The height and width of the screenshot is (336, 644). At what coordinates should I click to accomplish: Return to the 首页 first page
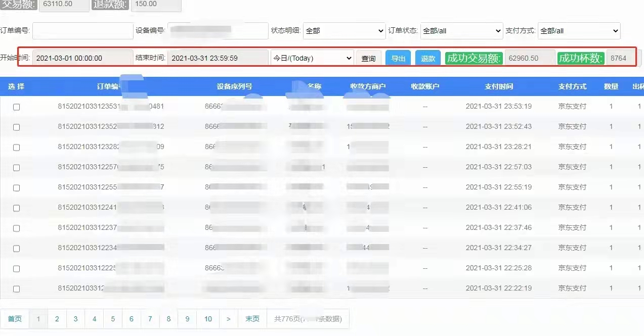pyautogui.click(x=15, y=319)
